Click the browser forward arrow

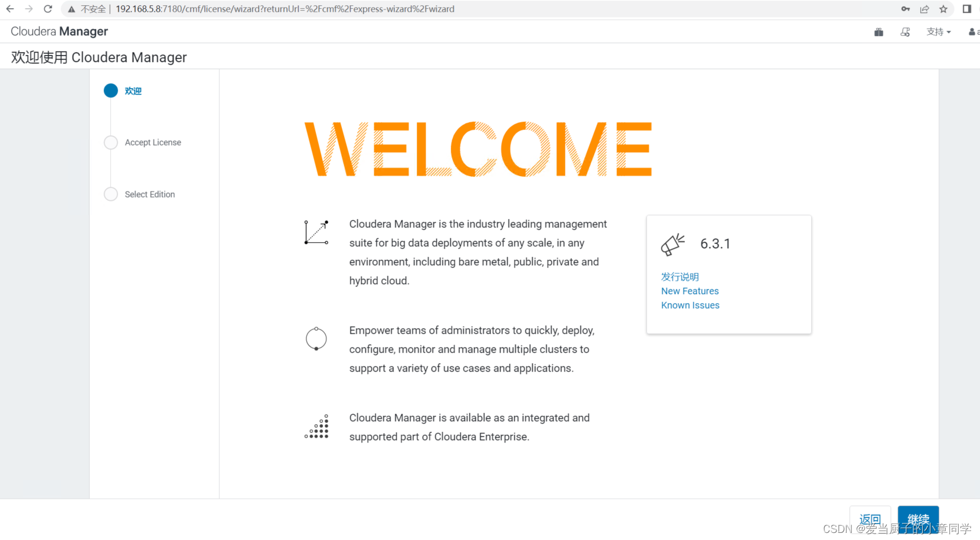tap(29, 9)
